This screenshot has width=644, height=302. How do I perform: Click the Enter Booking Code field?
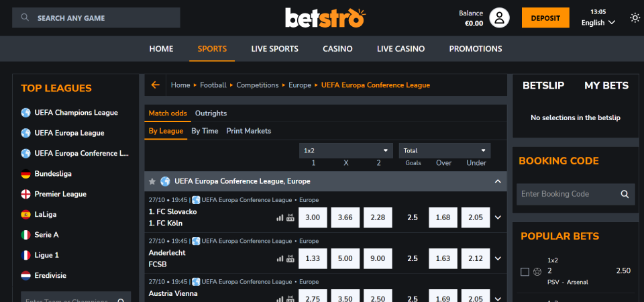(x=568, y=194)
